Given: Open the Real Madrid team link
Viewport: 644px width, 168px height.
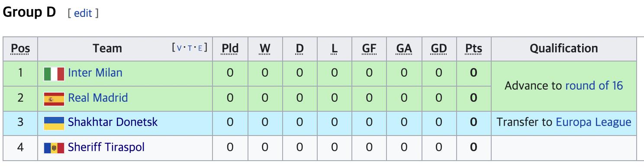Looking at the screenshot, I should pos(98,98).
